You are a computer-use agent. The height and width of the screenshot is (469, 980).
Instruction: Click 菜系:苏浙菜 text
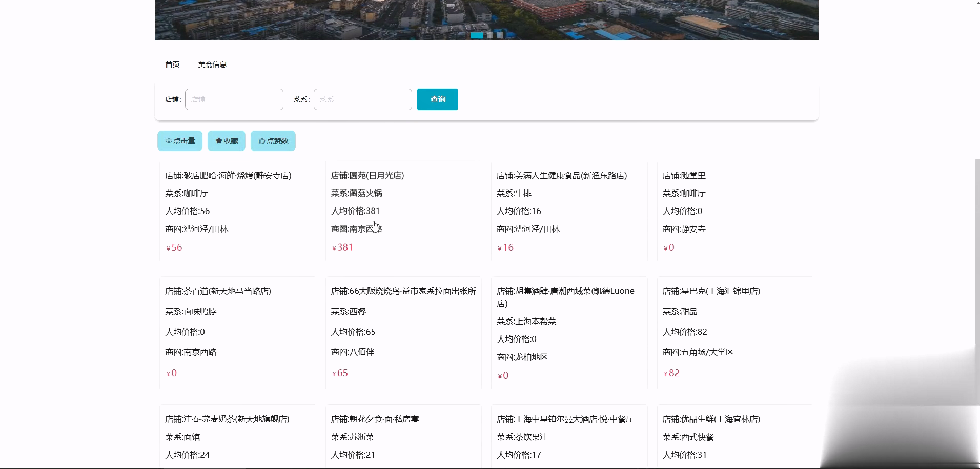352,437
